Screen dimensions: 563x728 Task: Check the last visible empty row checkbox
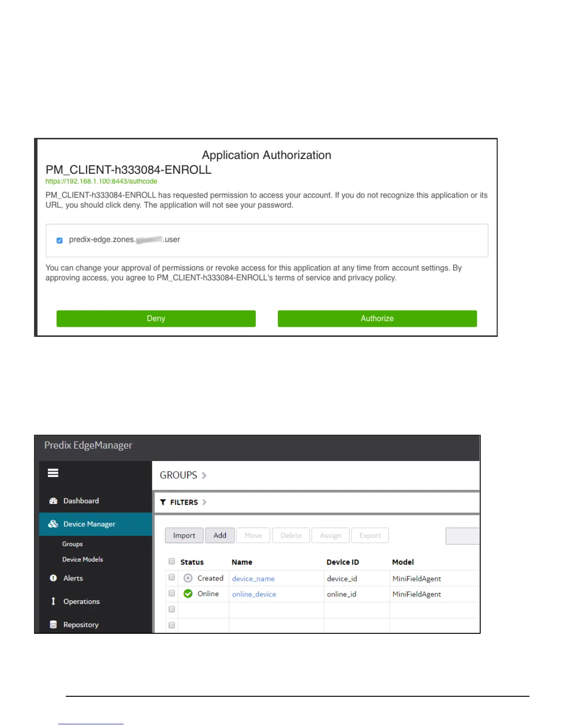(x=172, y=625)
